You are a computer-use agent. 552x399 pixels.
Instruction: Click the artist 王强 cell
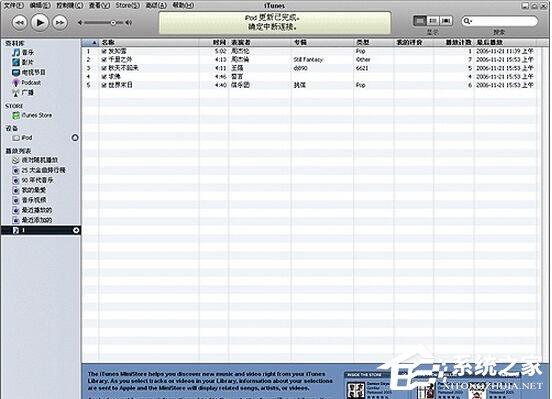[x=237, y=68]
